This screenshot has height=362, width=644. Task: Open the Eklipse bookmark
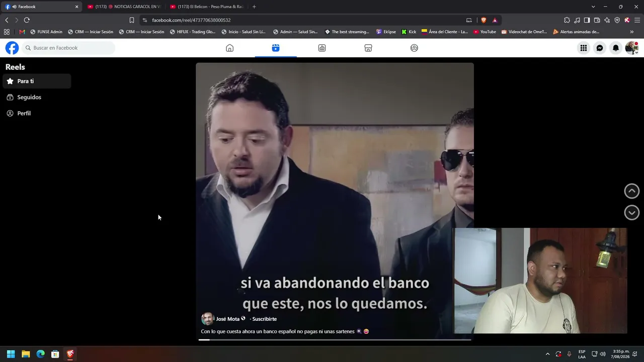coord(386,32)
